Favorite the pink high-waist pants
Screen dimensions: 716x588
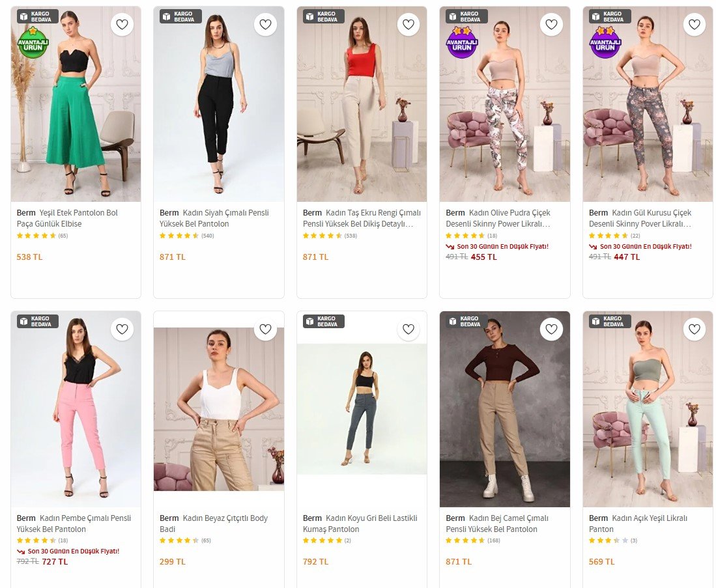[122, 329]
